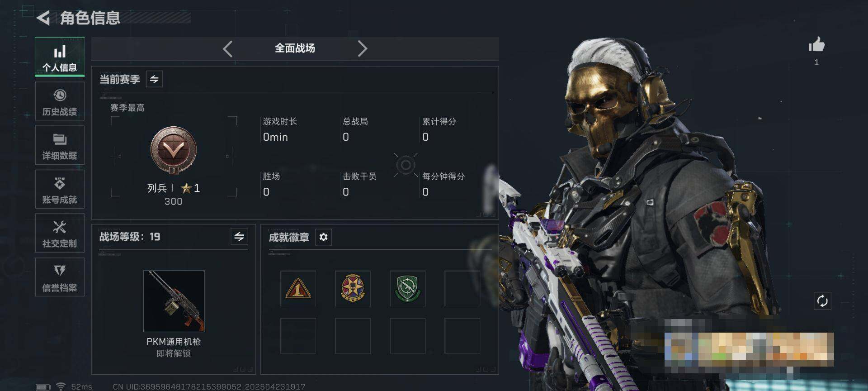View the 列兵 I rank emblem

[174, 150]
